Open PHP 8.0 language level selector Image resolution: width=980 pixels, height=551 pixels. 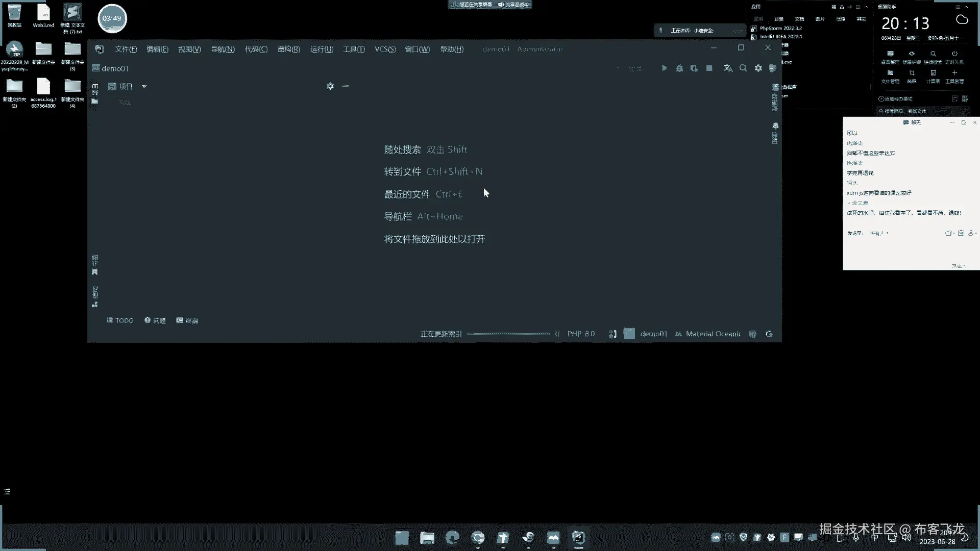pyautogui.click(x=581, y=334)
